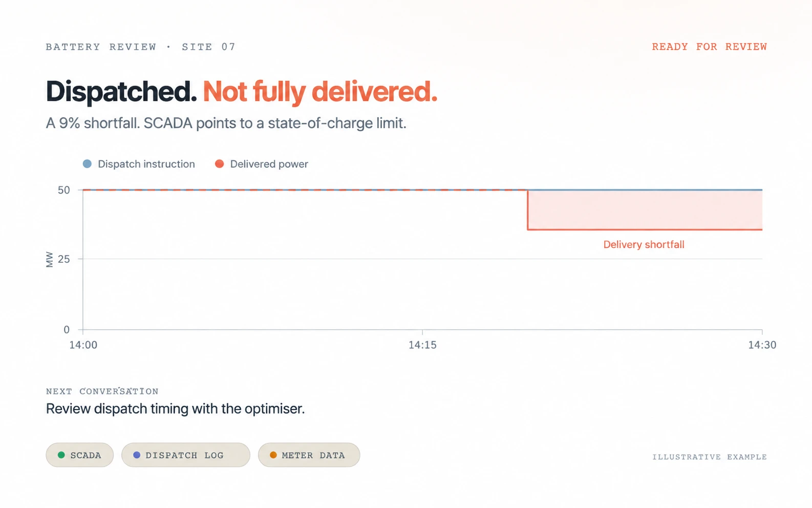Open the DISPATCH LOG chip
The width and height of the screenshot is (812, 508).
pos(185,455)
